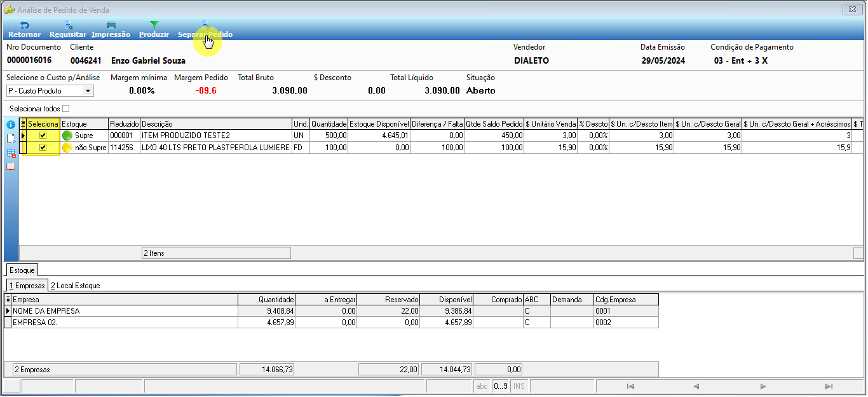Click the Produzir button label

point(154,34)
